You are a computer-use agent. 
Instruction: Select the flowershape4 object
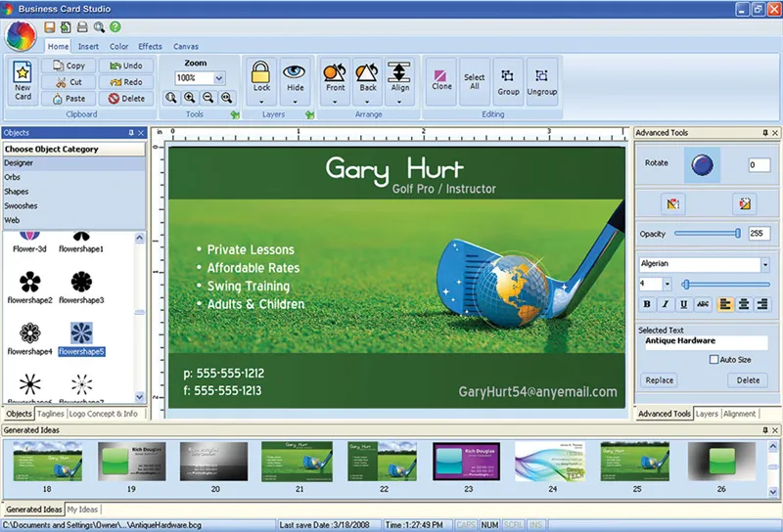30,339
